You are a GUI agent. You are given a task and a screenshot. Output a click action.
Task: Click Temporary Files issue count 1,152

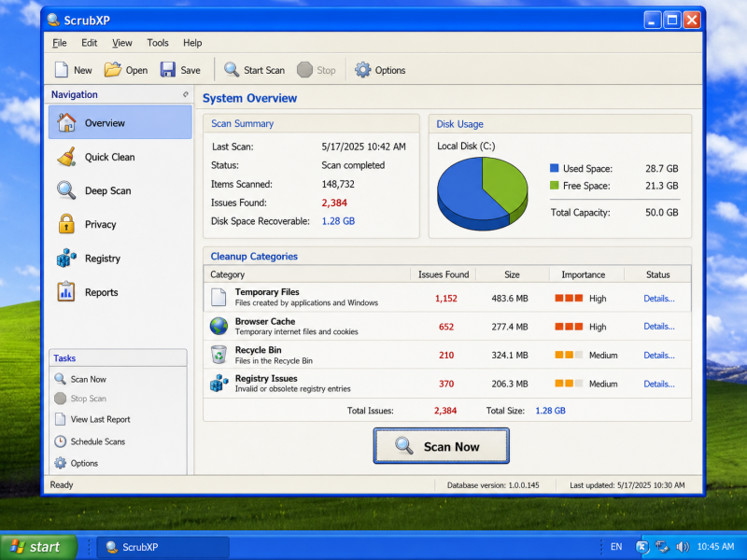(x=446, y=299)
